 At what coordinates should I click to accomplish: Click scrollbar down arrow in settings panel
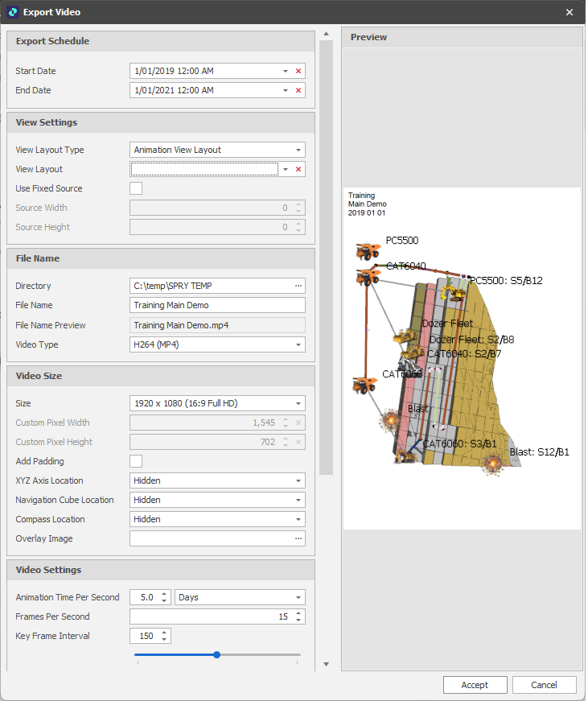[x=326, y=664]
